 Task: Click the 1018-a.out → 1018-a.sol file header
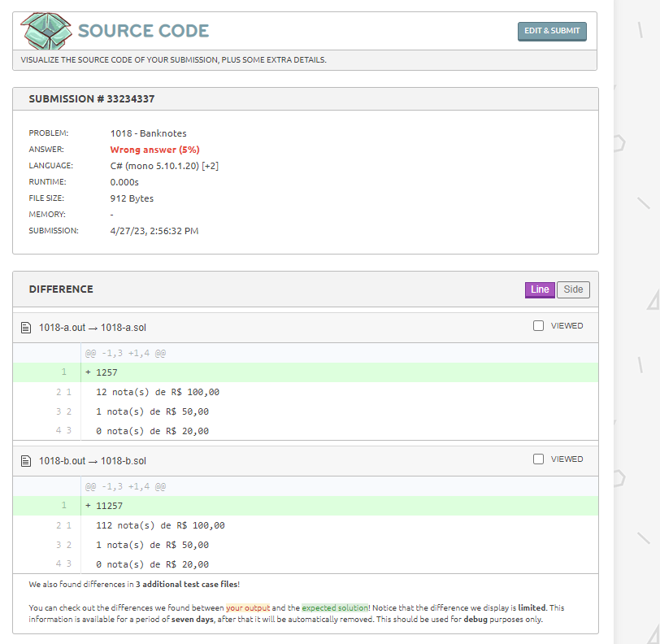(x=93, y=328)
